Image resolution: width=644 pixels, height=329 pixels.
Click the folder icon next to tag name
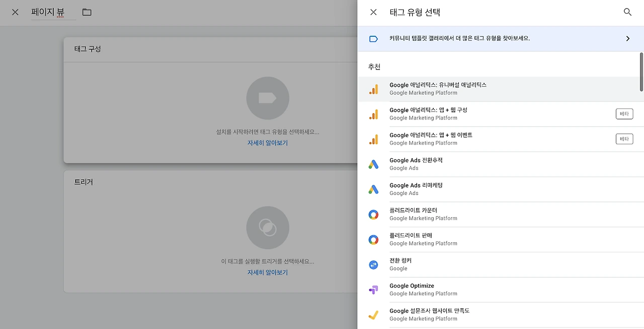[87, 12]
